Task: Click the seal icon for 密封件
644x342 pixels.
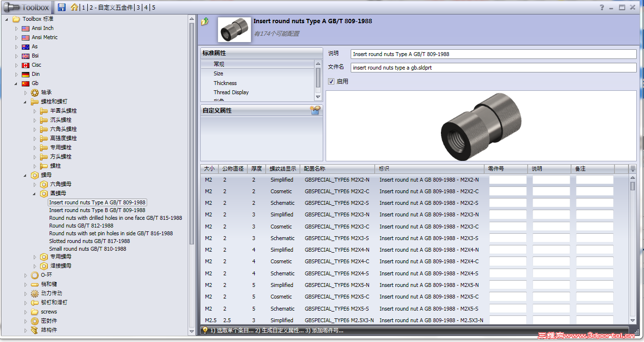Action: (x=35, y=321)
